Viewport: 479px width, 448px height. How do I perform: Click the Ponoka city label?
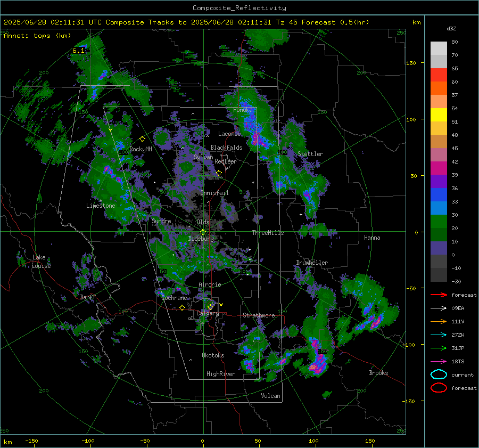pos(243,110)
